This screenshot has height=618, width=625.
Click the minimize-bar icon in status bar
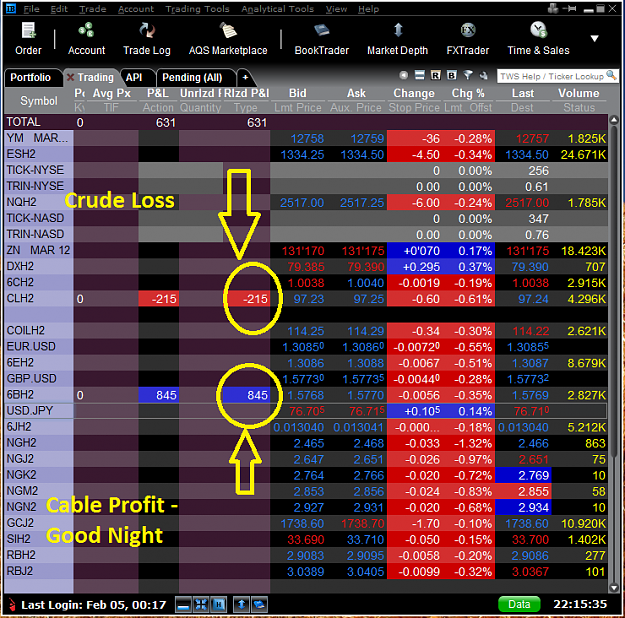(183, 605)
